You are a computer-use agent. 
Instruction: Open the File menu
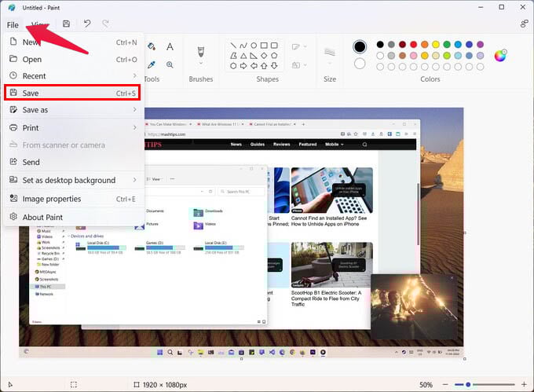pos(13,25)
